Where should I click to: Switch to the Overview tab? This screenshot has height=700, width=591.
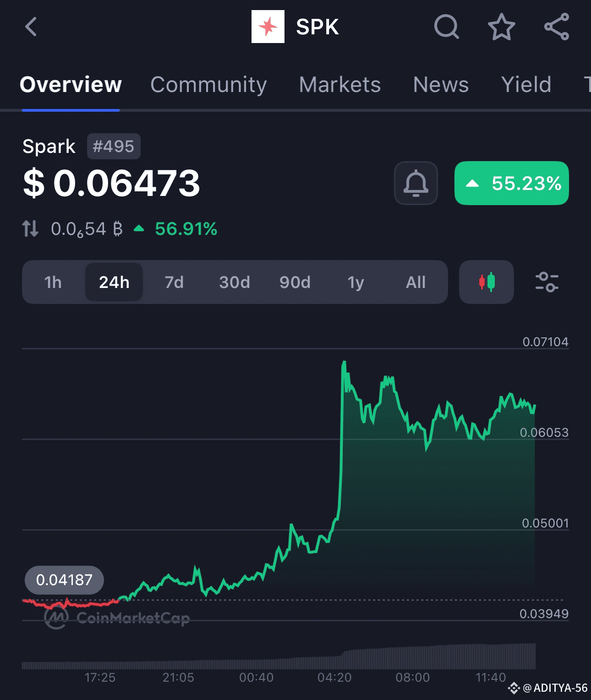71,85
